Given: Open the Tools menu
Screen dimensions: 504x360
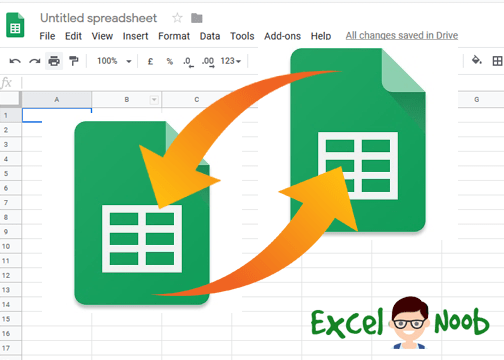Looking at the screenshot, I should (242, 36).
